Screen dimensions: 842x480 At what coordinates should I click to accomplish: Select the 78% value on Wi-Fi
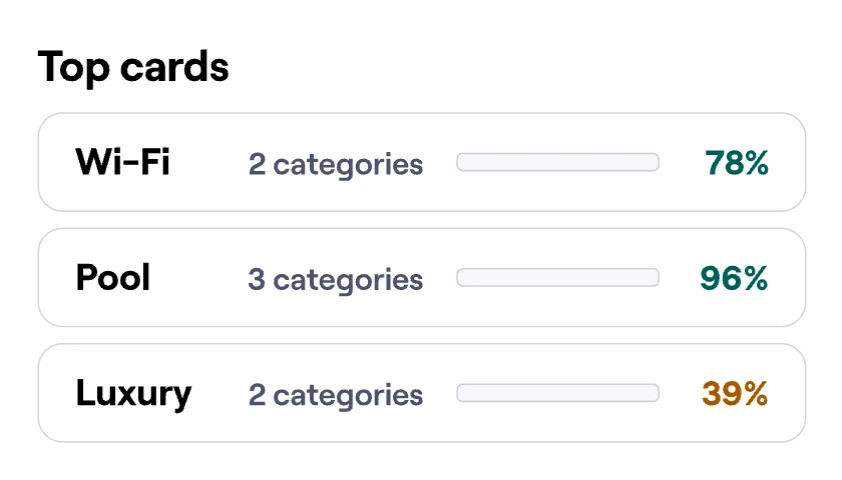tap(736, 163)
